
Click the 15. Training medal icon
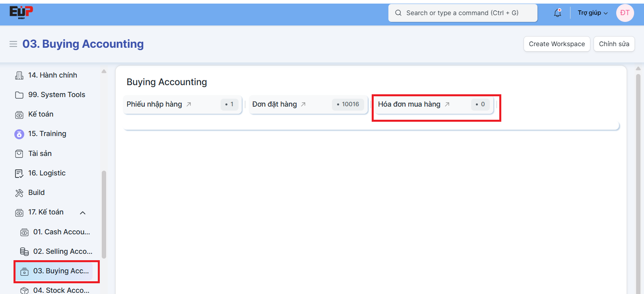click(x=19, y=134)
